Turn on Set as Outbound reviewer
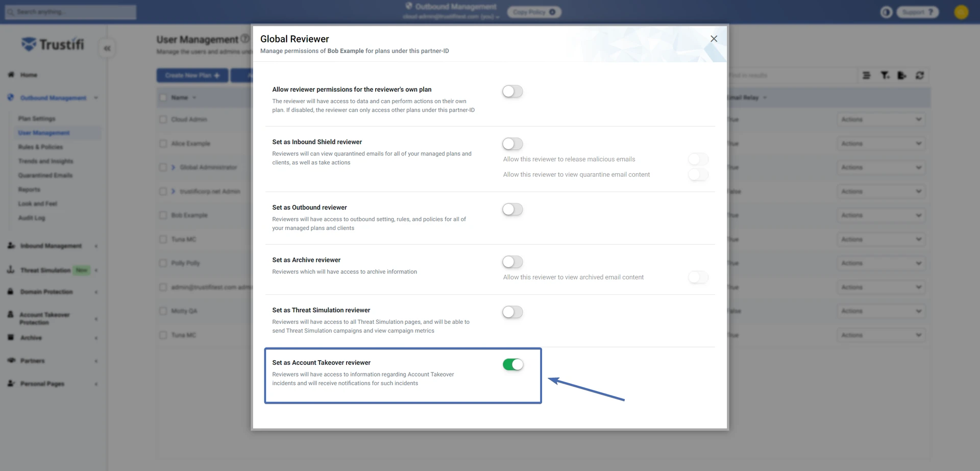The image size is (980, 471). tap(512, 209)
